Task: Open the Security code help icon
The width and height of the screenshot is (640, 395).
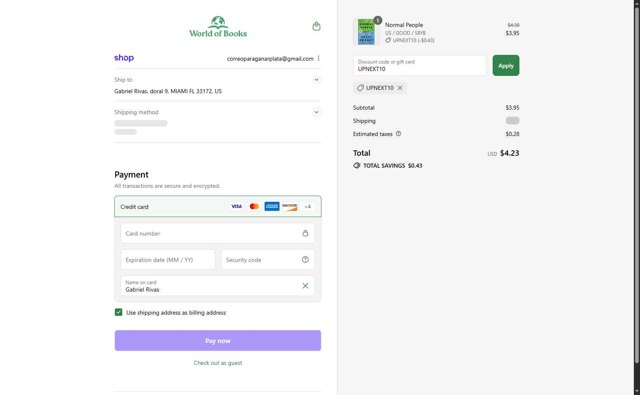Action: [305, 260]
